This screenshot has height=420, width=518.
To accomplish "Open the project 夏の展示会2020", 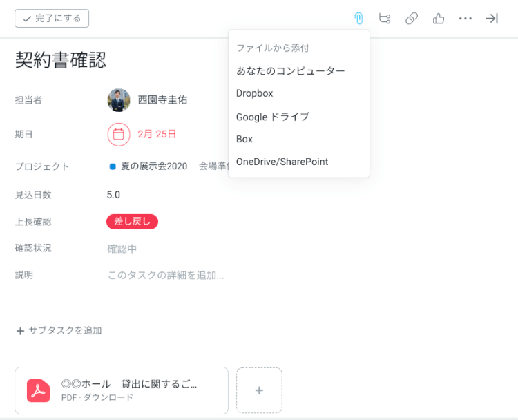I will click(154, 166).
